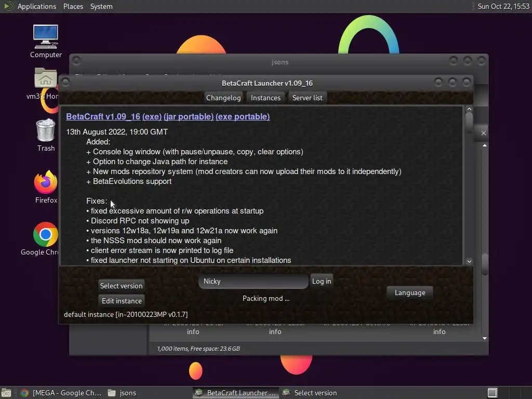532x399 pixels.
Task: Click the Log in button
Action: coord(322,281)
